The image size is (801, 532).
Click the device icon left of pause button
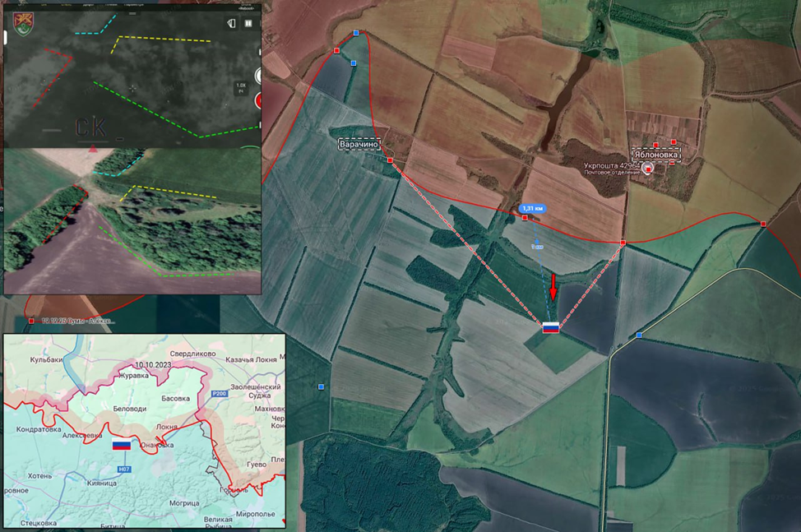click(x=231, y=24)
